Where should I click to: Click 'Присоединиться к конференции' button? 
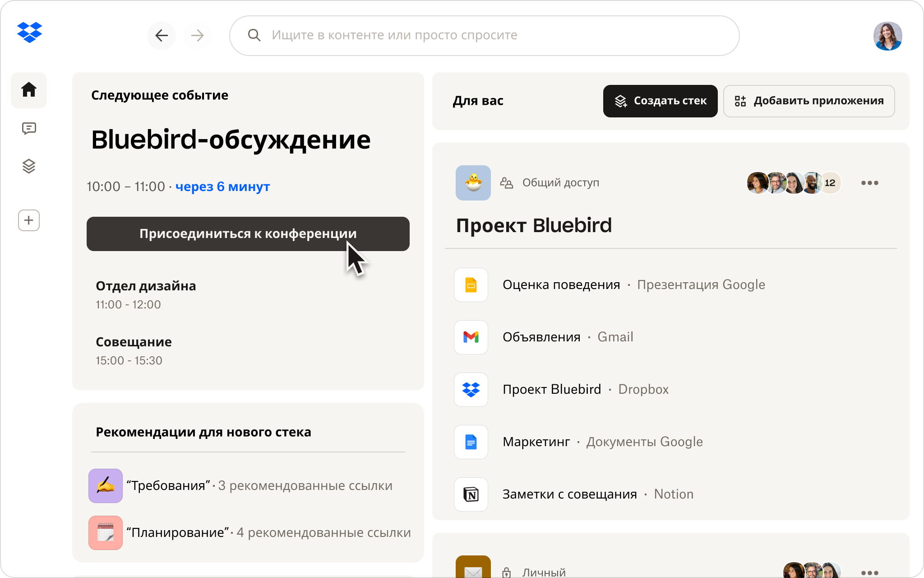click(248, 234)
